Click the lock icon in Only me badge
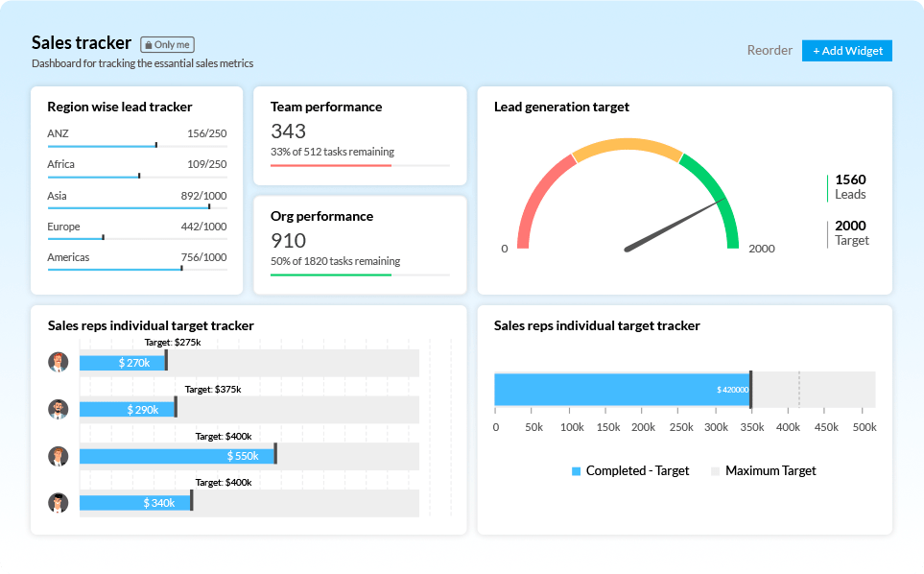Image resolution: width=924 pixels, height=574 pixels. point(149,45)
